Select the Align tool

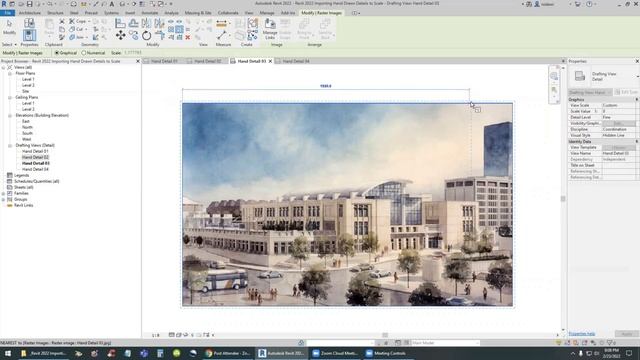coord(120,23)
